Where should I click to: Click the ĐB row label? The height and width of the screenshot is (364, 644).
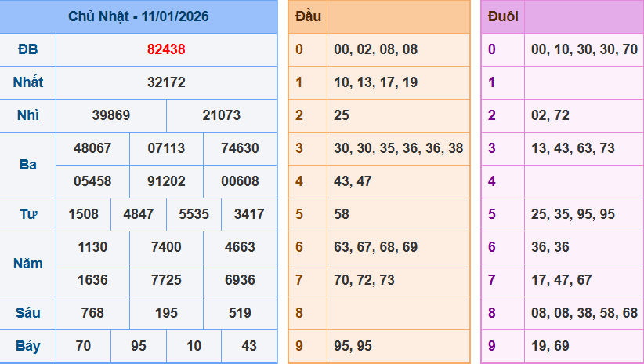pyautogui.click(x=27, y=49)
